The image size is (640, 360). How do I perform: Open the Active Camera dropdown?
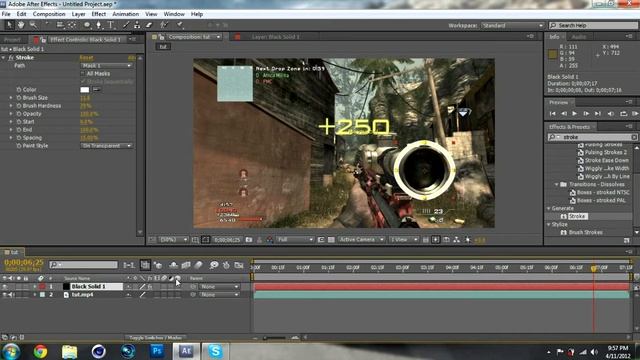(361, 240)
